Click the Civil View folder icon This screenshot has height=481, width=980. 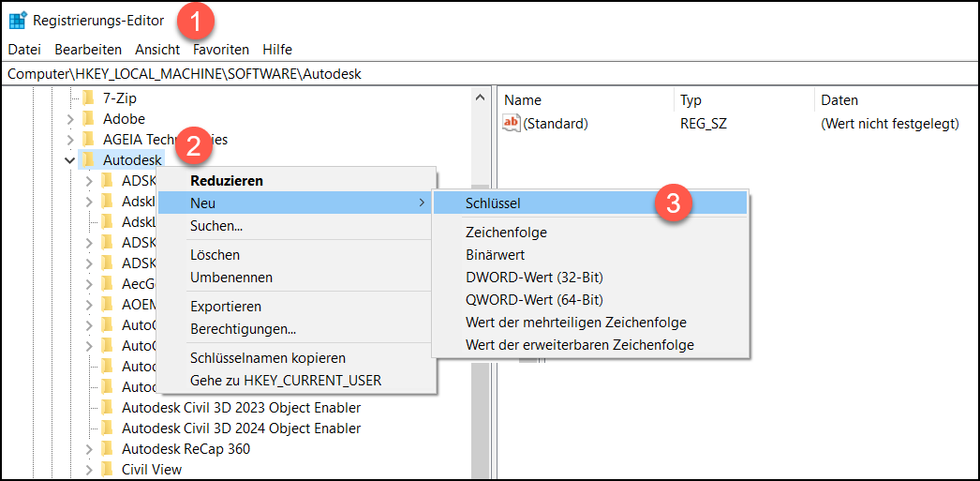[107, 470]
